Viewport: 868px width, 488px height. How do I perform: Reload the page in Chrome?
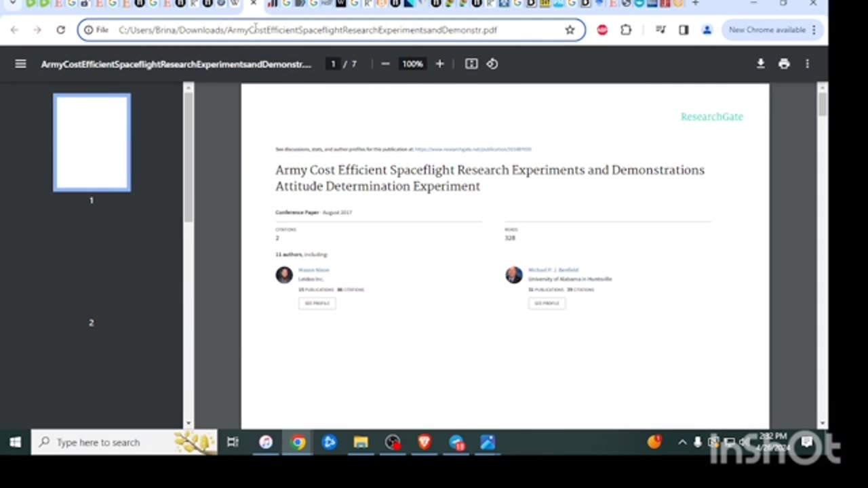[60, 30]
